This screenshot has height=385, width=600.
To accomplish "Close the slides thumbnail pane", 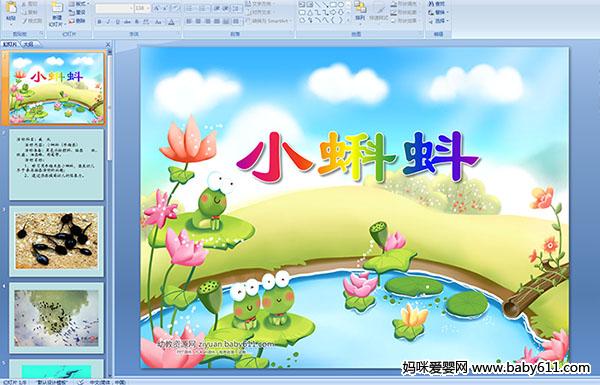I will click(x=108, y=44).
